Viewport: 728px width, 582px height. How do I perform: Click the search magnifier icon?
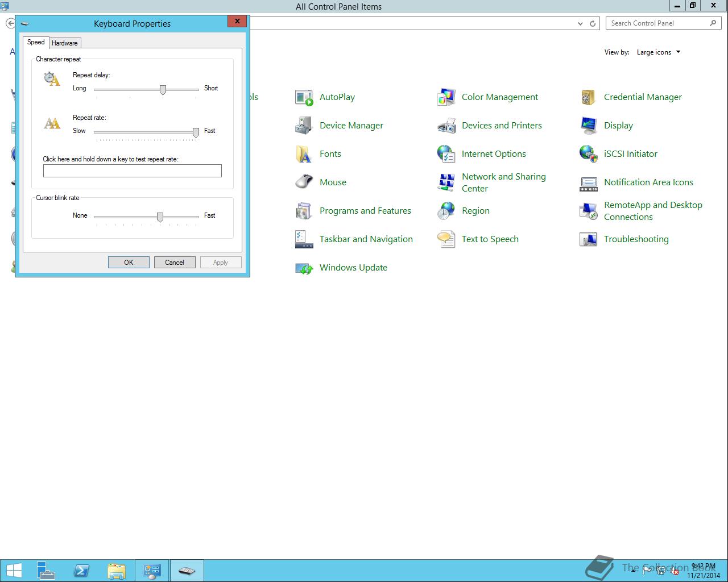713,23
